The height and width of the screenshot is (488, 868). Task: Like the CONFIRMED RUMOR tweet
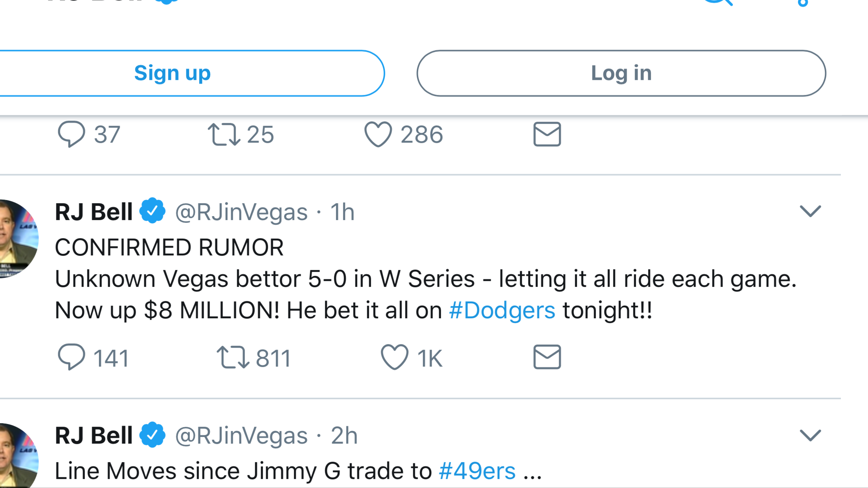tap(395, 357)
